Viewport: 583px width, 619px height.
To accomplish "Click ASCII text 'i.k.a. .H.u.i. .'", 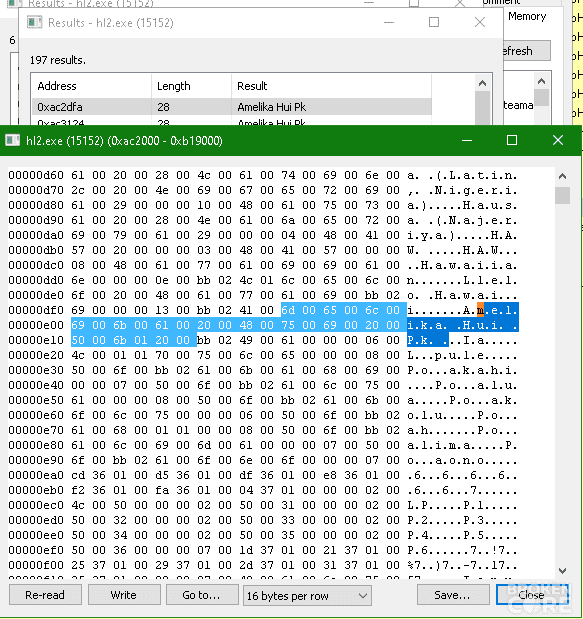I will [x=463, y=325].
